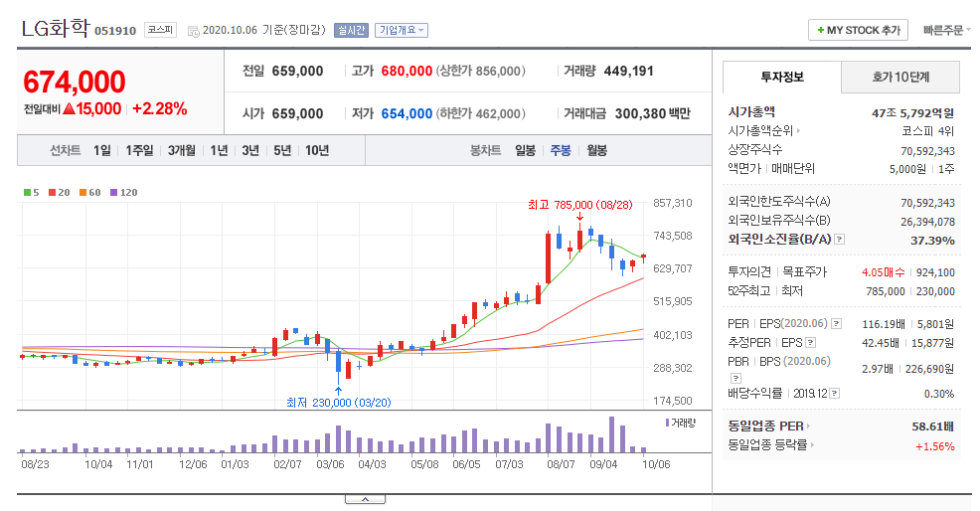Click the 저가 654,000 value
The height and width of the screenshot is (511, 980).
pyautogui.click(x=407, y=114)
